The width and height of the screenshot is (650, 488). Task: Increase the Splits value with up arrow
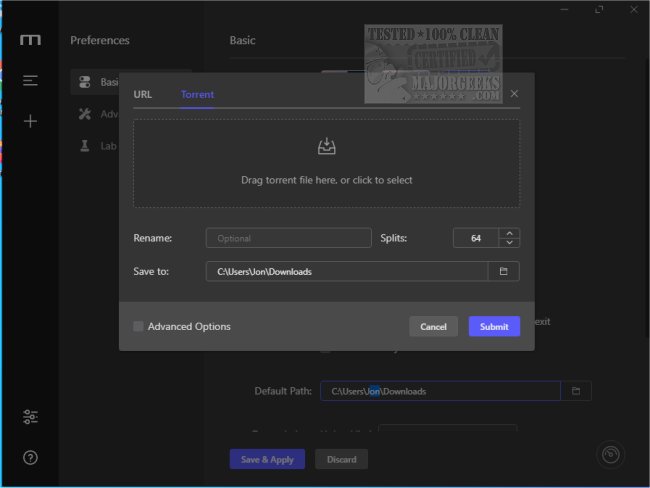tap(510, 233)
